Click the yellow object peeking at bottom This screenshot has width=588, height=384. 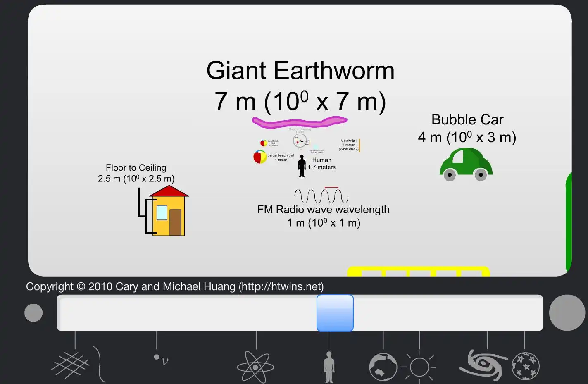[x=418, y=272]
